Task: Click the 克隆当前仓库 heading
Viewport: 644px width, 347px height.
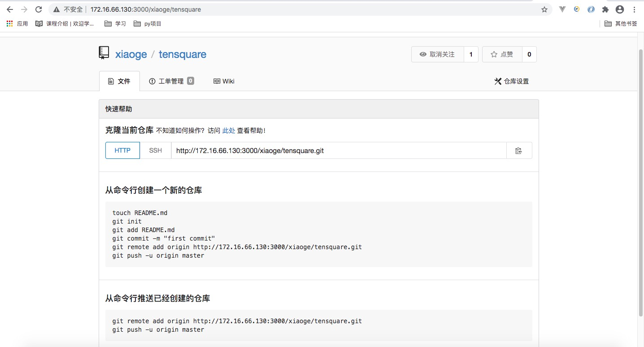Action: click(x=129, y=130)
